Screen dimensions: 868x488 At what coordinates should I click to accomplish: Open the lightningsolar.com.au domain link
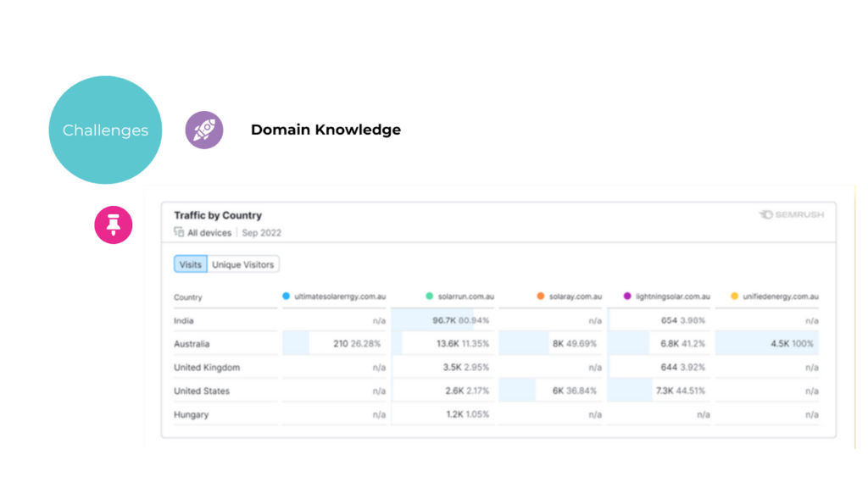[x=673, y=297]
